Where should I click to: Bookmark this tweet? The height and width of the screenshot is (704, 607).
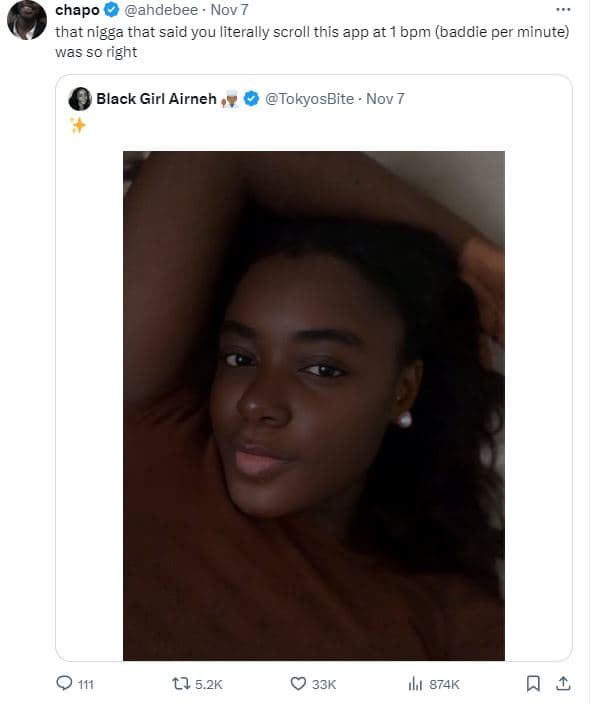coord(533,684)
